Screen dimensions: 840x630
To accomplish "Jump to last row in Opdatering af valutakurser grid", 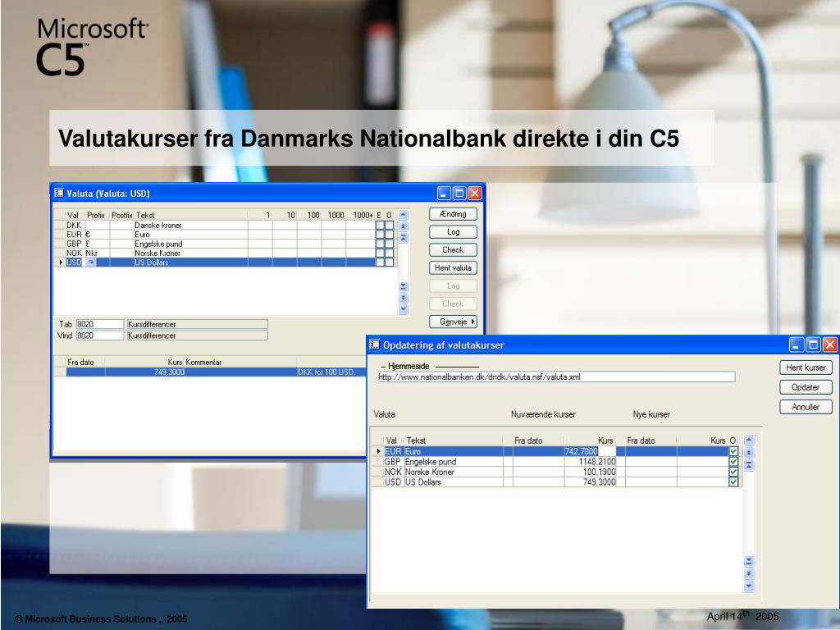I will (749, 561).
